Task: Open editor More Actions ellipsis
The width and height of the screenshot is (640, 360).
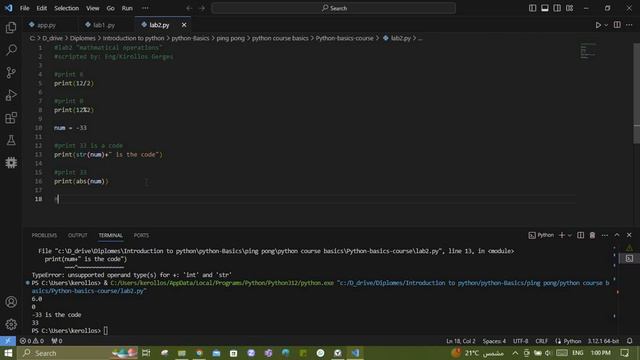Action: coord(629,25)
